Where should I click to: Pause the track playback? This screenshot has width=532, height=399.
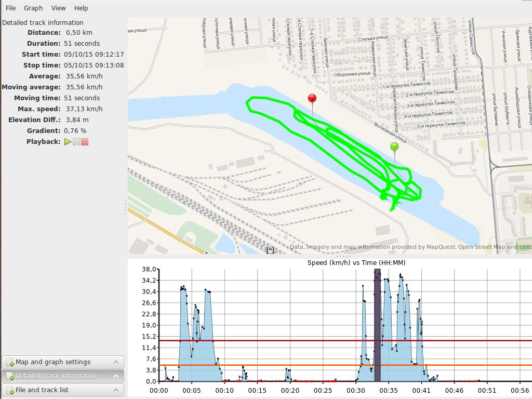pos(76,142)
